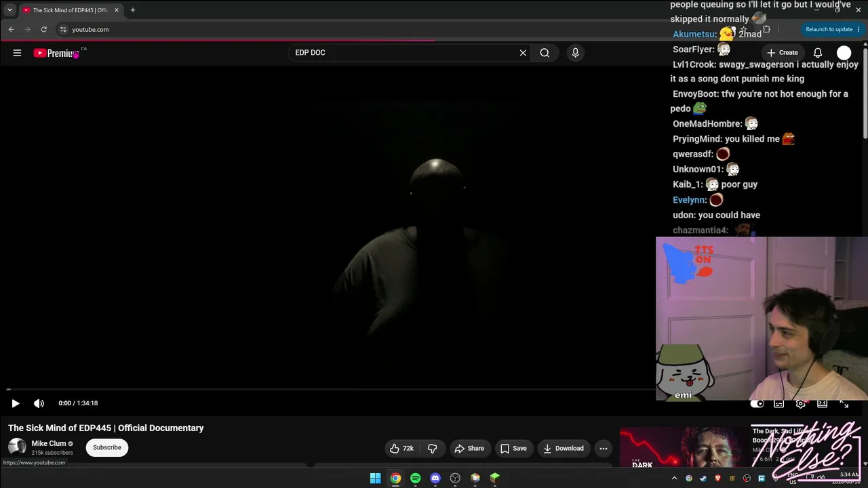Open the recommended Dark Sad Life video thumbnail
This screenshot has width=868, height=488.
[684, 448]
